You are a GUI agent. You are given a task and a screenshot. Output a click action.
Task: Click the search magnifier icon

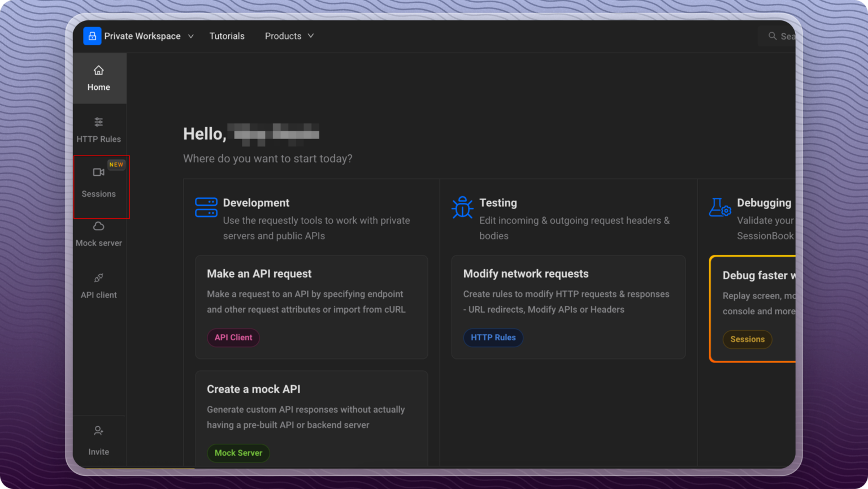[x=772, y=36]
